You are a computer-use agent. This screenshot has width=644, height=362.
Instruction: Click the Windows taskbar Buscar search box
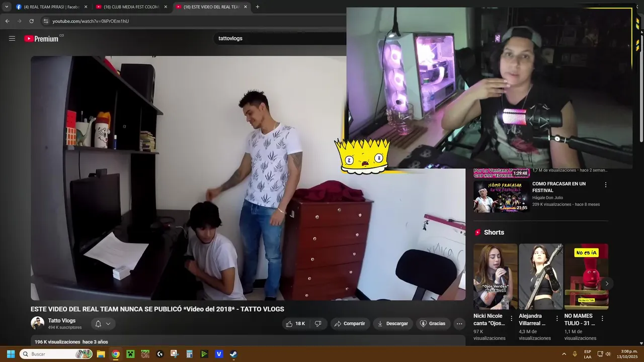point(55,354)
